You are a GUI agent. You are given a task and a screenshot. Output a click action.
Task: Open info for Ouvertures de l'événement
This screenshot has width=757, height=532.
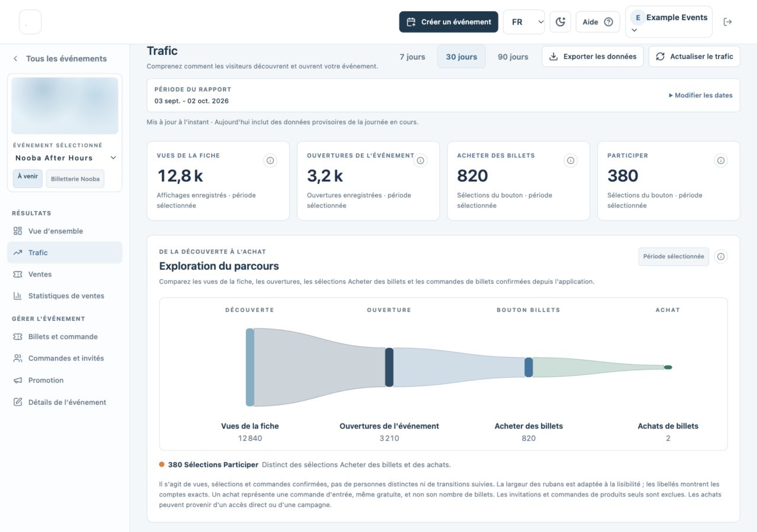(x=420, y=160)
